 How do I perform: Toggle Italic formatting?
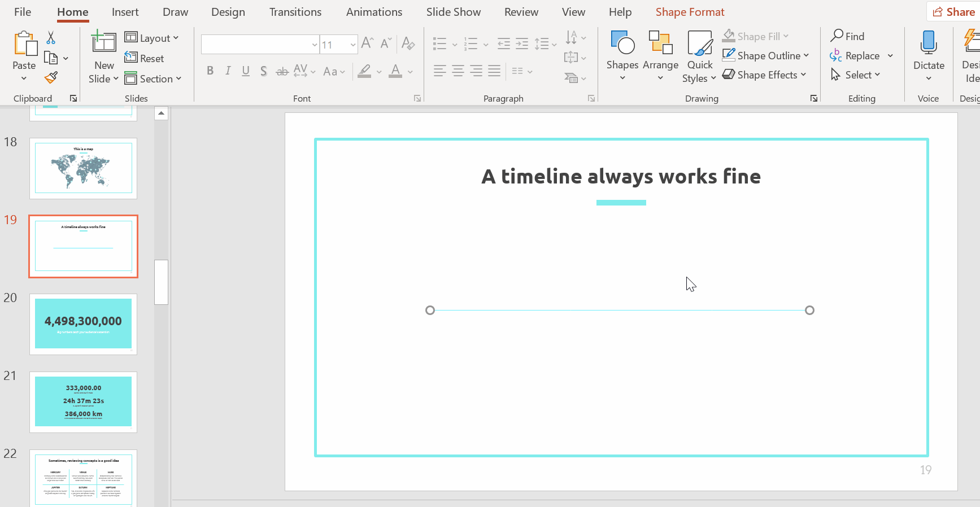coord(228,71)
